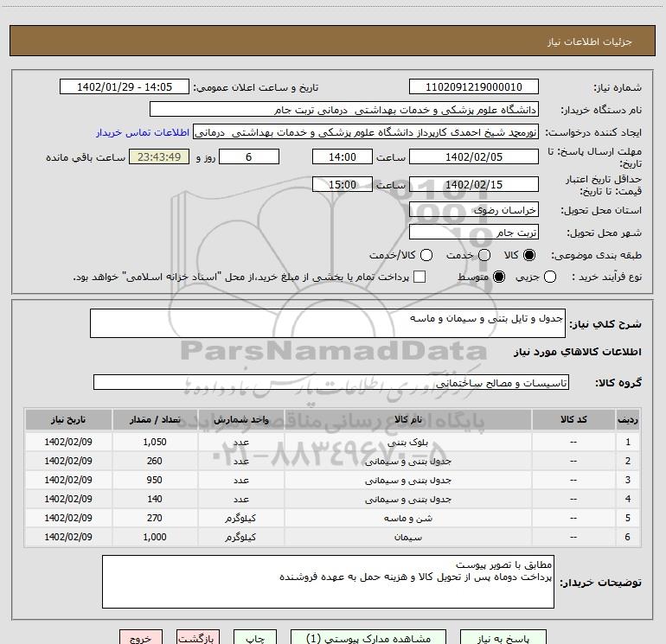Click جدول بتنی و سیمانی in row 3
This screenshot has height=644, width=666.
click(x=407, y=480)
